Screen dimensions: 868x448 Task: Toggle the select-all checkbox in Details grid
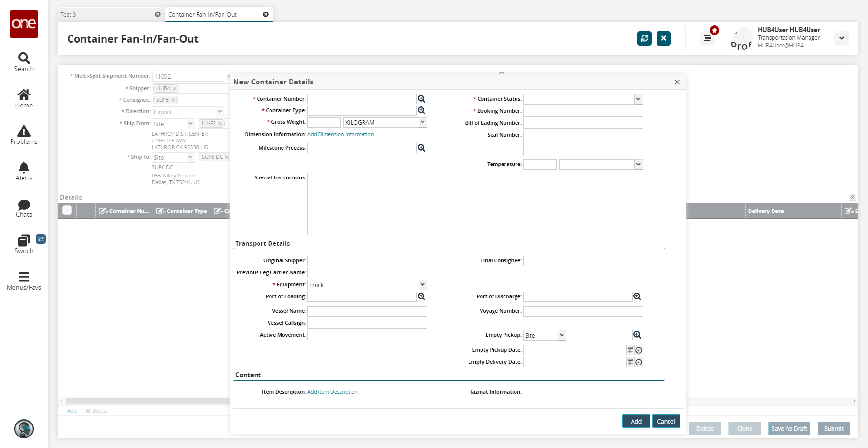tap(67, 210)
